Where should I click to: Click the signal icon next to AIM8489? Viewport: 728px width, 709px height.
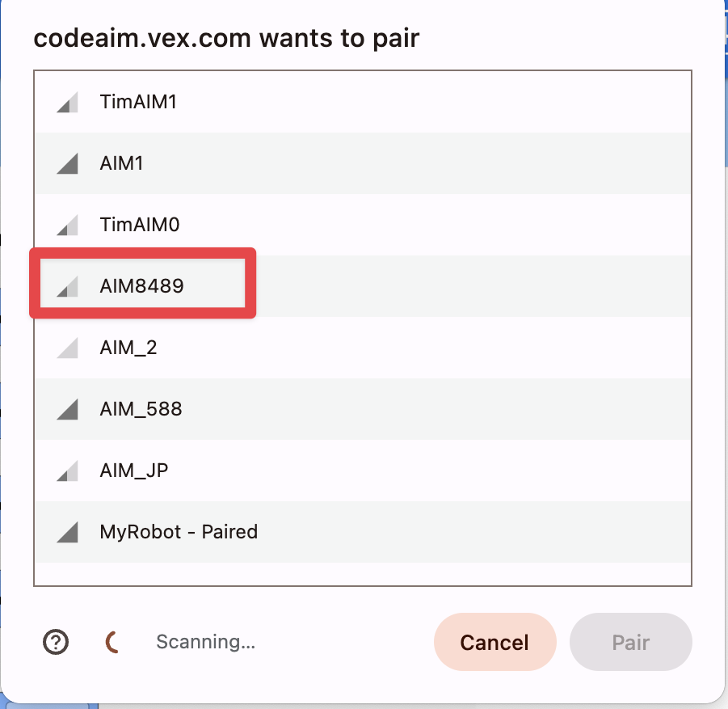pos(68,286)
